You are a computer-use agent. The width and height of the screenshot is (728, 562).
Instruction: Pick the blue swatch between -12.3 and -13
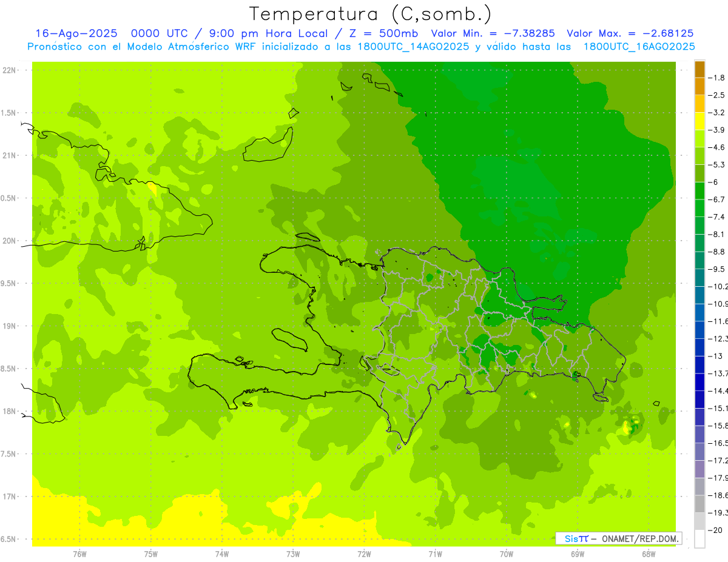(699, 347)
